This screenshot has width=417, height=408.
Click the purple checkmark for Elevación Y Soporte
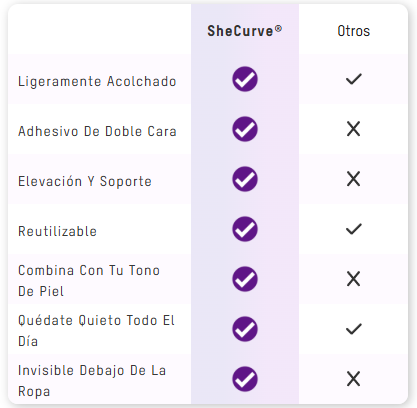pos(245,179)
